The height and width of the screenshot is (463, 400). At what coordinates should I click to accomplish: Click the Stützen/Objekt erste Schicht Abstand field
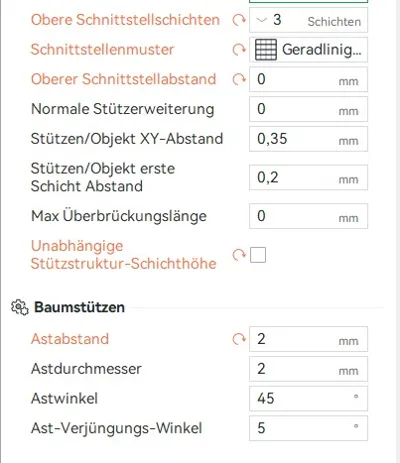pyautogui.click(x=308, y=177)
